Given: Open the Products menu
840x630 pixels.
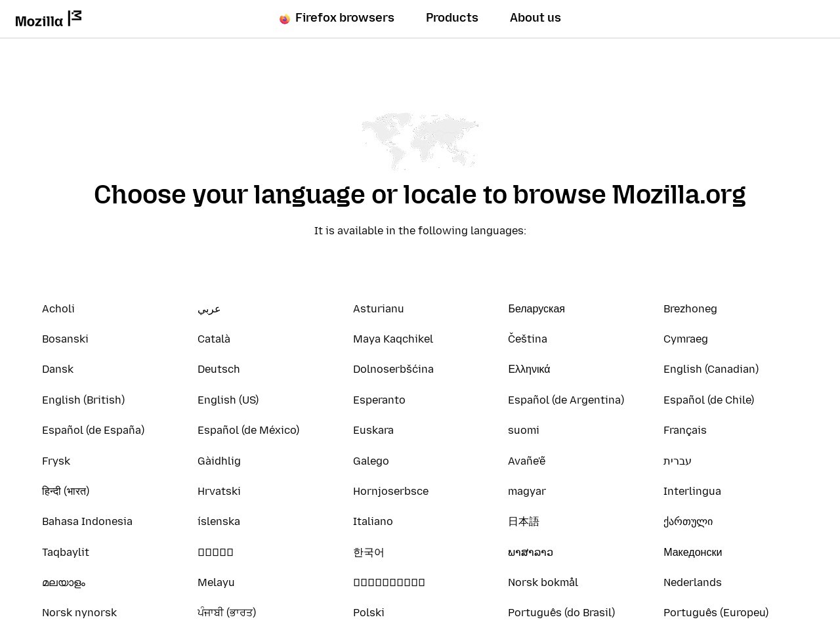Looking at the screenshot, I should click(x=452, y=18).
